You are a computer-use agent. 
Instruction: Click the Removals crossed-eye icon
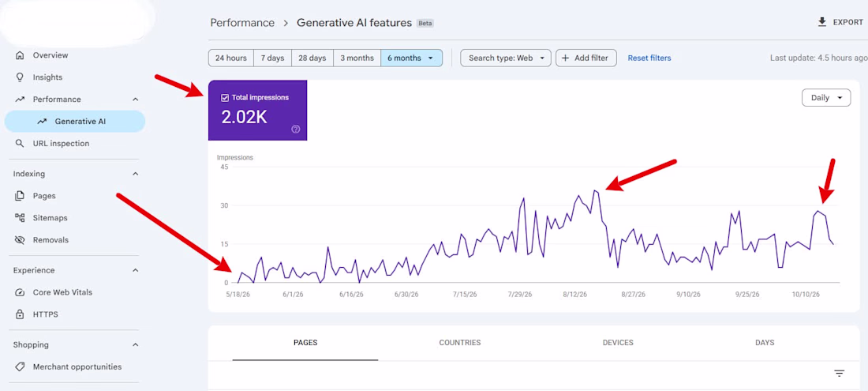[x=20, y=240]
